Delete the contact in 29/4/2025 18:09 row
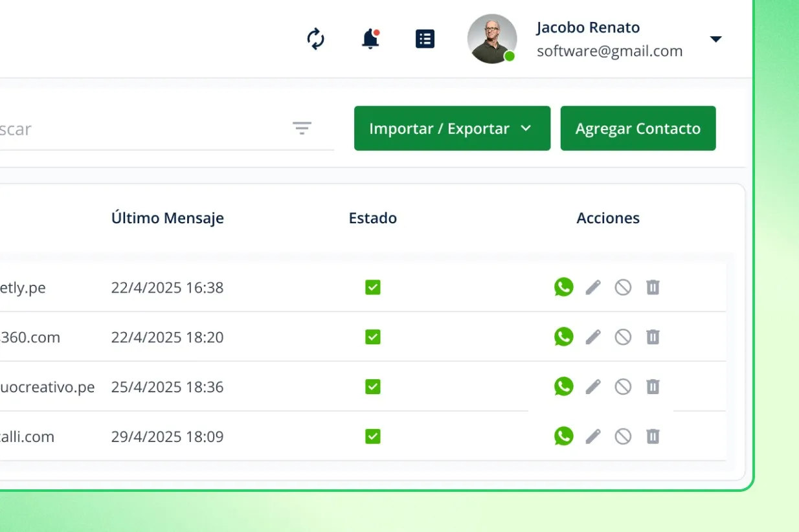This screenshot has width=799, height=532. [x=653, y=437]
